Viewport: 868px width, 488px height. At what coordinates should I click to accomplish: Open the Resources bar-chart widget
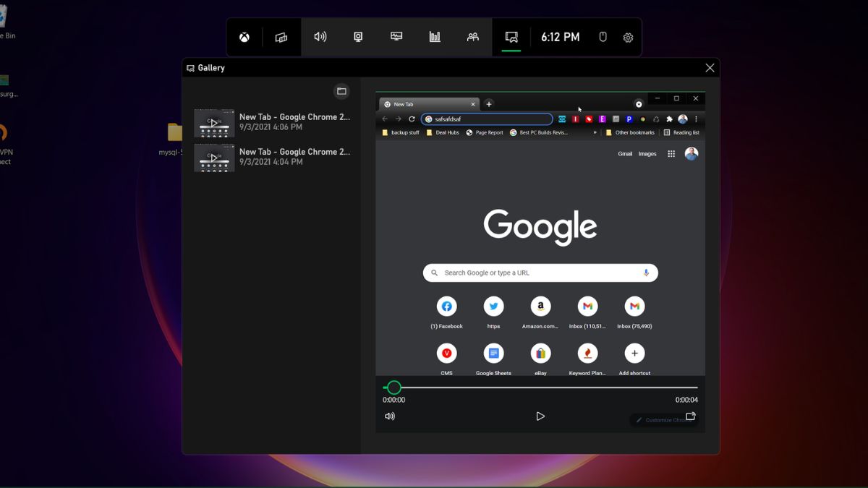(x=435, y=37)
